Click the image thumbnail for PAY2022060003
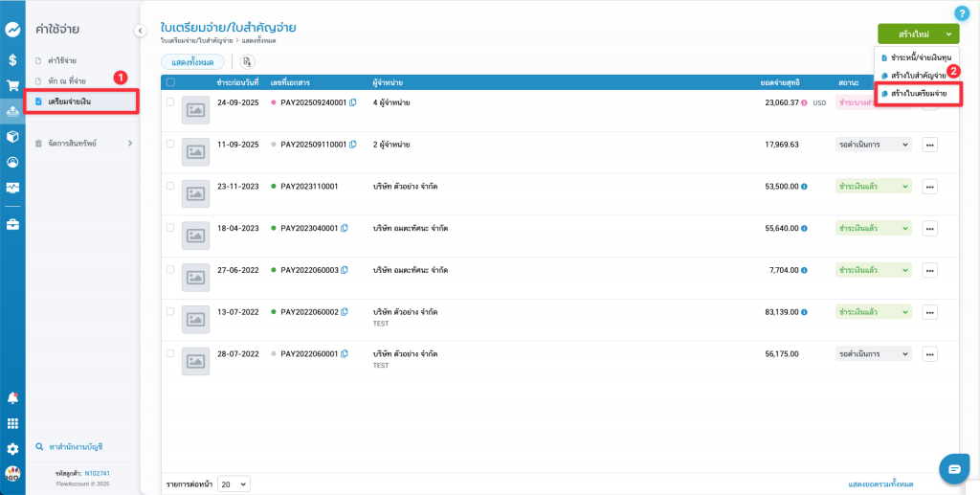Screen dimensions: 980x495 (195, 278)
